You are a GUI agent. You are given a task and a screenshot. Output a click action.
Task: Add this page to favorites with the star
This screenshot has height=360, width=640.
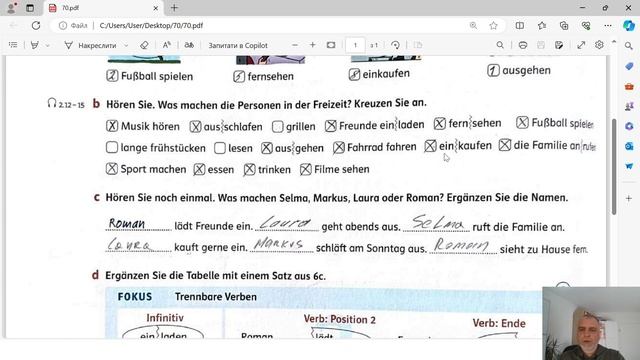click(x=493, y=25)
